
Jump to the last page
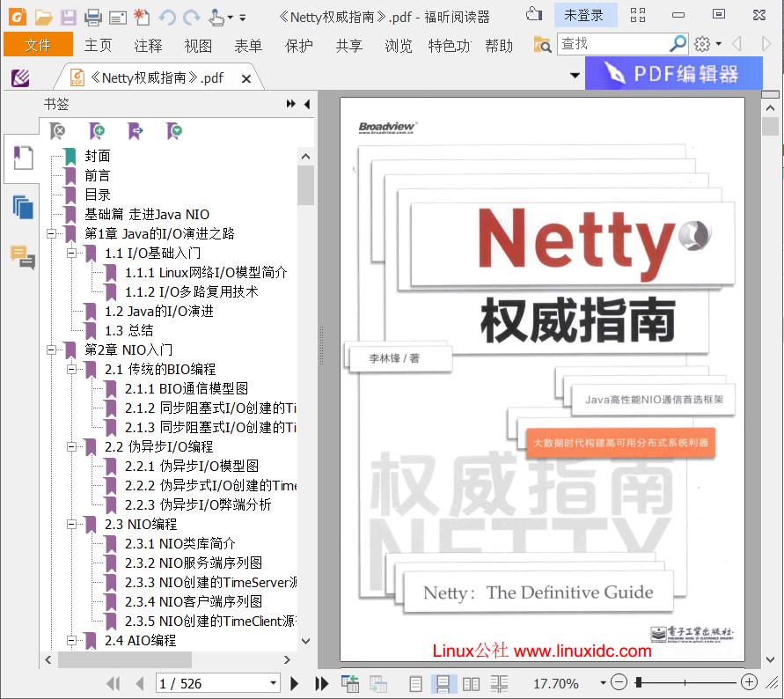coord(321,683)
